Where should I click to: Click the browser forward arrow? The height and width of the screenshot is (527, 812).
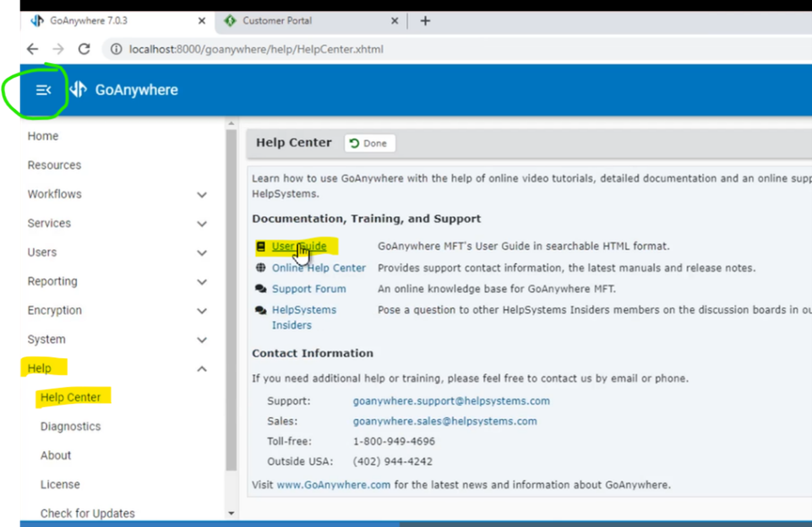click(58, 49)
